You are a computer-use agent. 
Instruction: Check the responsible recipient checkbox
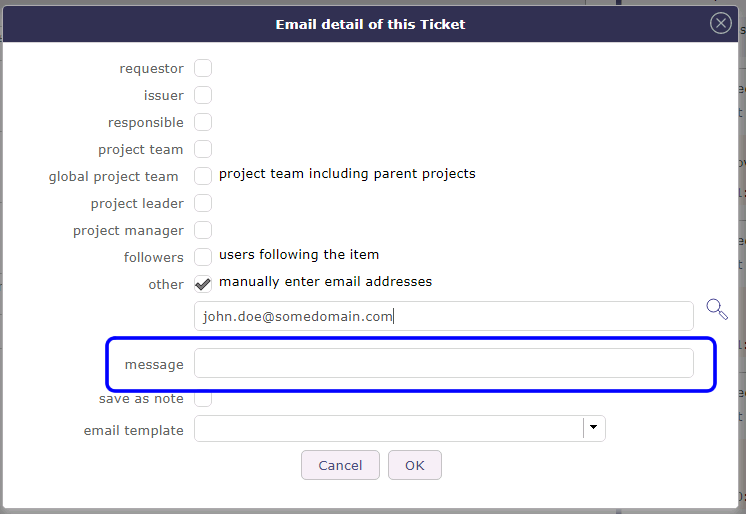pyautogui.click(x=203, y=123)
